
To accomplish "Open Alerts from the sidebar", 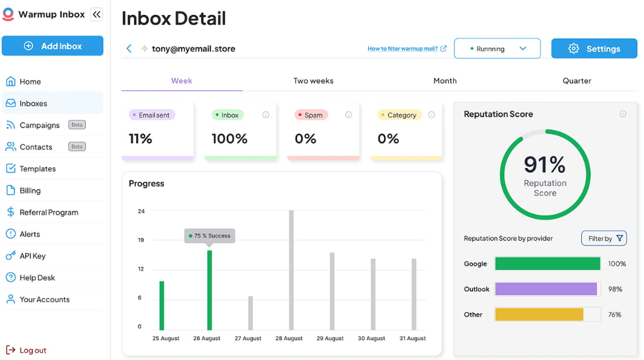I will click(30, 234).
